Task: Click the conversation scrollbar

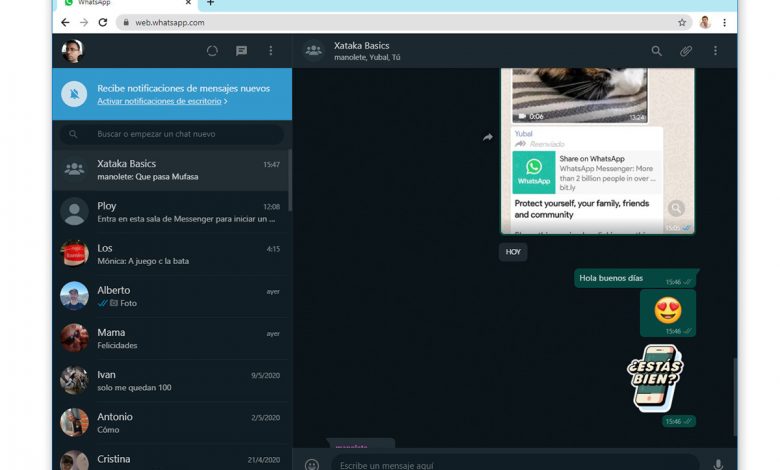Action: click(x=735, y=396)
